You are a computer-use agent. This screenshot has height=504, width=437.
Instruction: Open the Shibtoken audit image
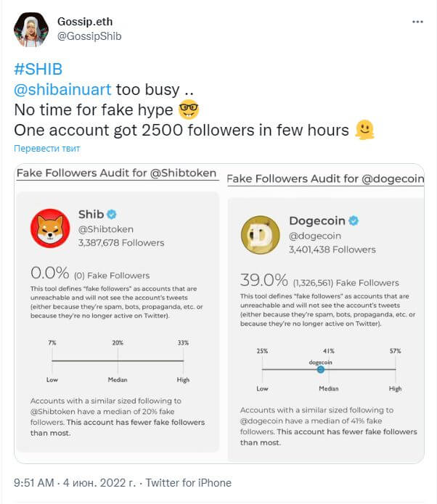pos(118,313)
